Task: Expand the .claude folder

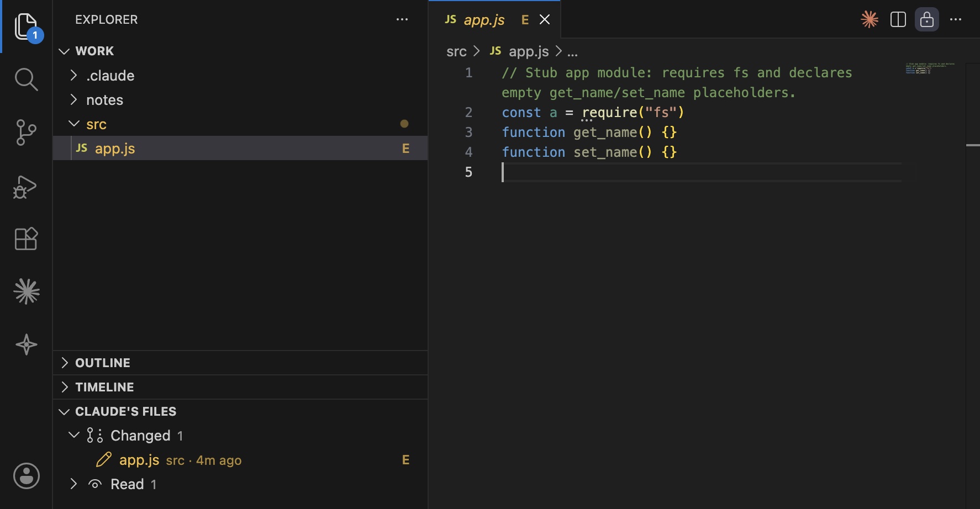Action: (240, 75)
